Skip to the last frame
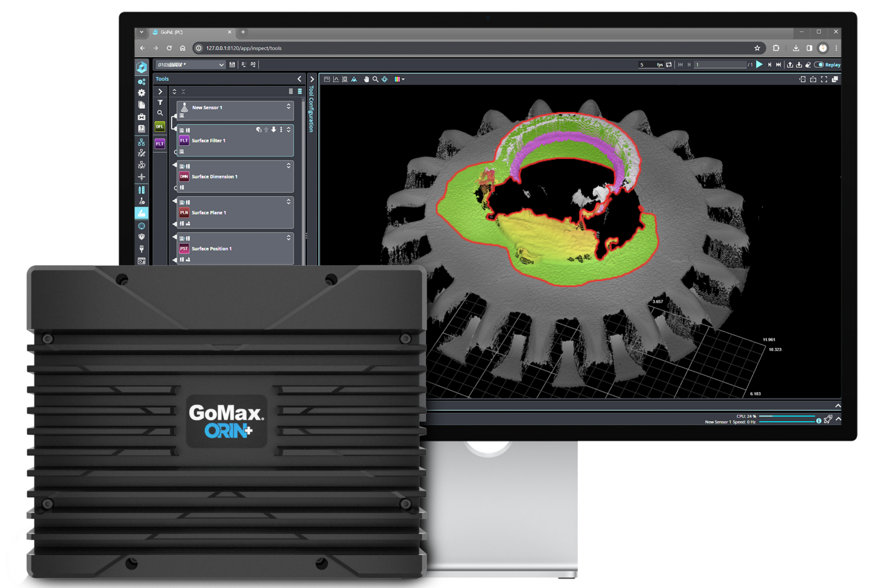884x588 pixels. point(779,65)
